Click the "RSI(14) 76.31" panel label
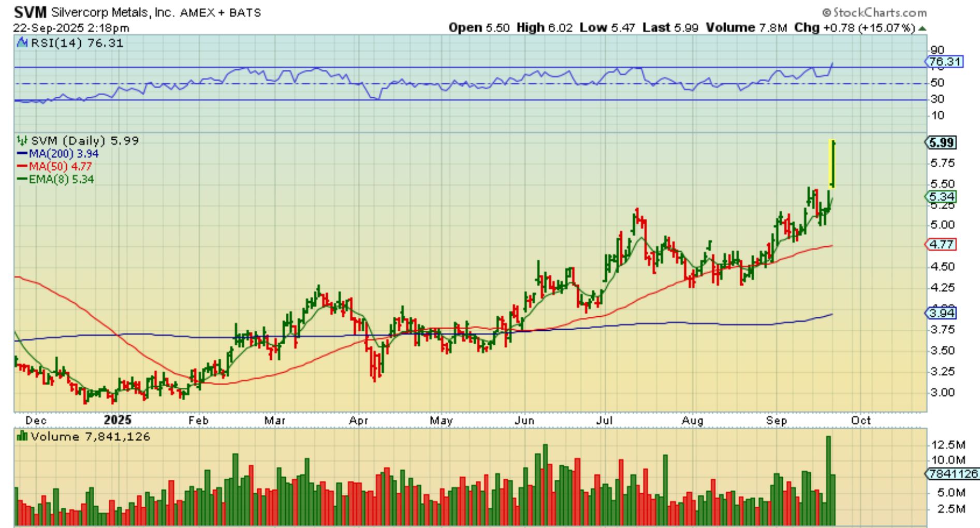Viewport: 980px width, 528px height. tap(77, 43)
